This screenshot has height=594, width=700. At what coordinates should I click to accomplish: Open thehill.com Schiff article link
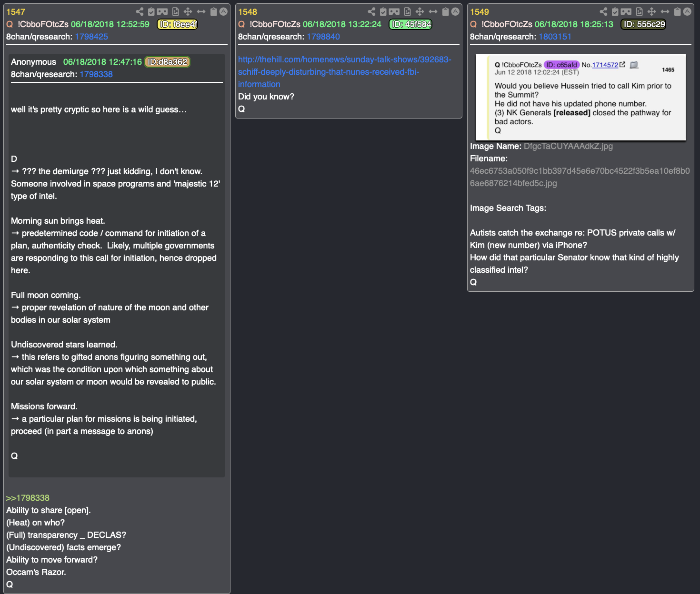pos(344,72)
